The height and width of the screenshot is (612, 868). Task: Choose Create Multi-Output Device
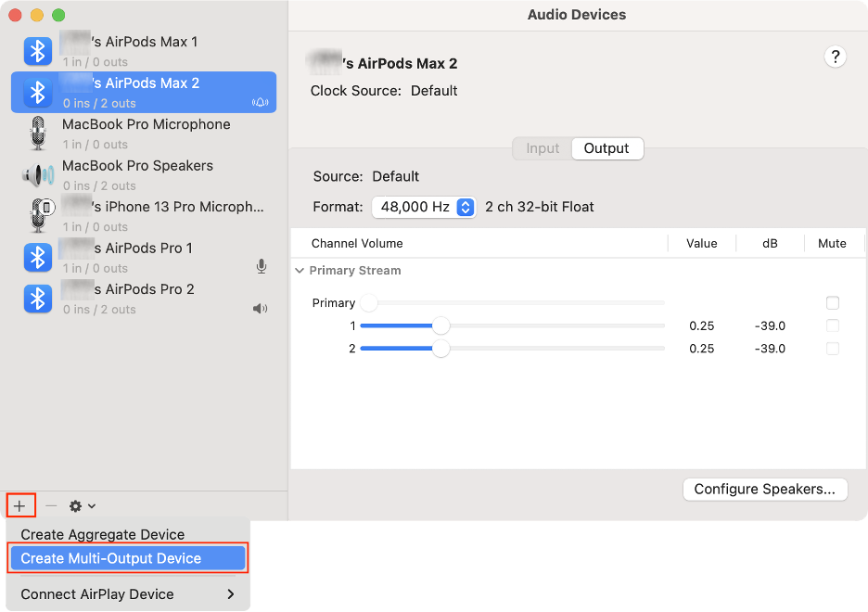128,558
